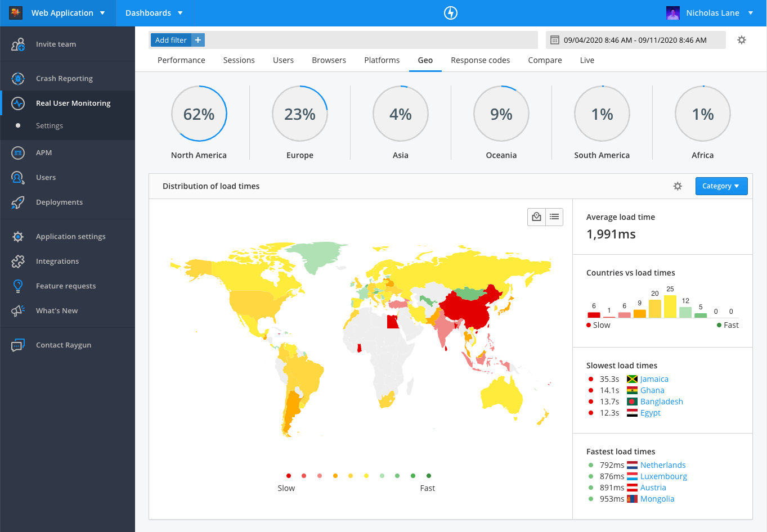The width and height of the screenshot is (767, 532).
Task: Open the Dashboards dropdown menu
Action: click(x=154, y=13)
